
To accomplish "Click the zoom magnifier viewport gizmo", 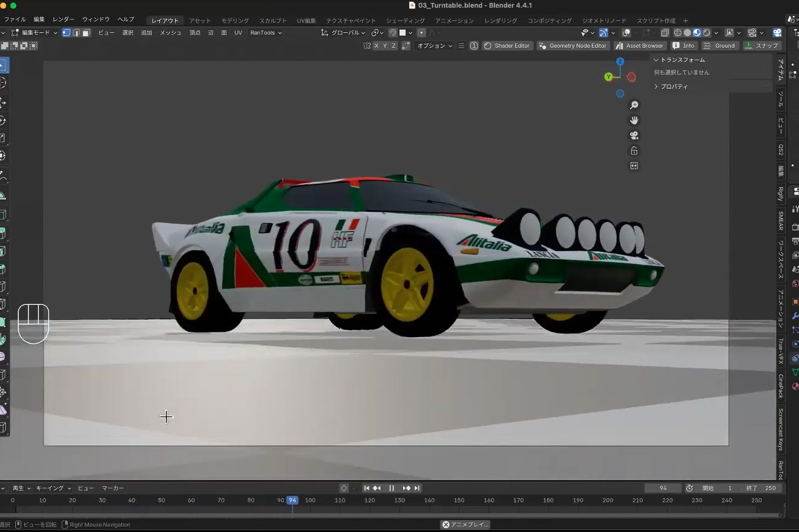I will click(x=634, y=105).
